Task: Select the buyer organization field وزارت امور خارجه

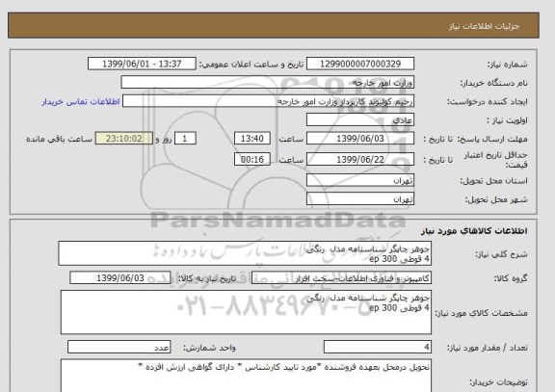Action: coord(267,83)
